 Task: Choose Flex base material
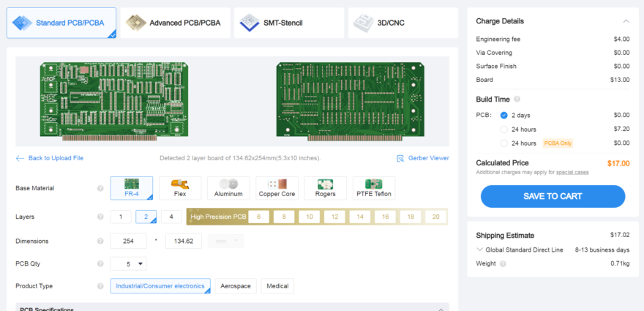[x=180, y=188]
